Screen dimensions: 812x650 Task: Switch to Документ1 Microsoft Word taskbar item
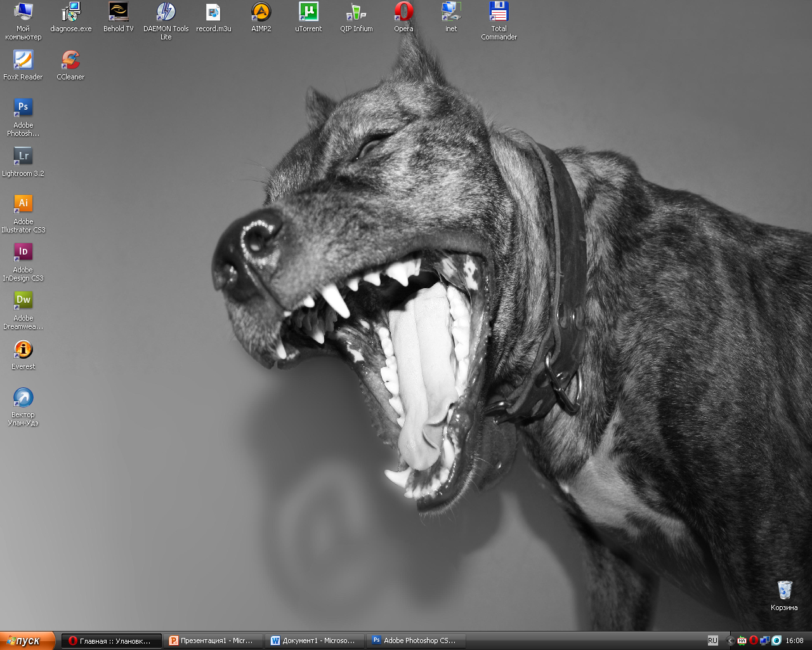[316, 641]
